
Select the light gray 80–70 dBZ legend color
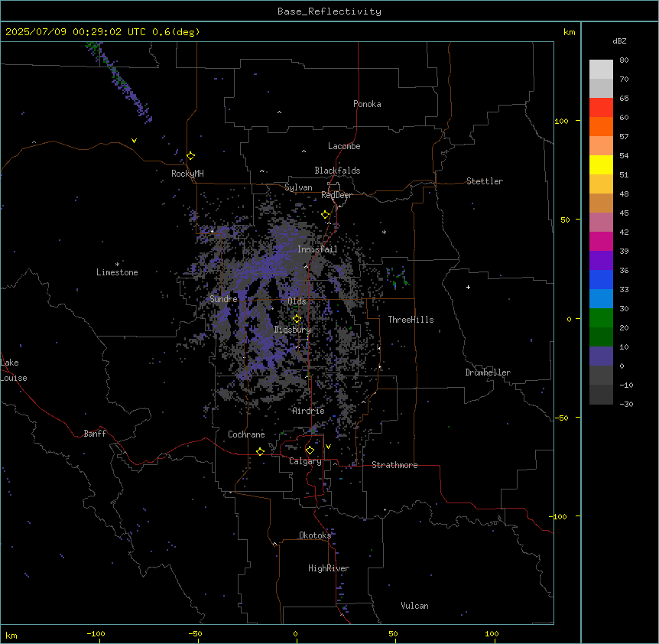(x=601, y=70)
